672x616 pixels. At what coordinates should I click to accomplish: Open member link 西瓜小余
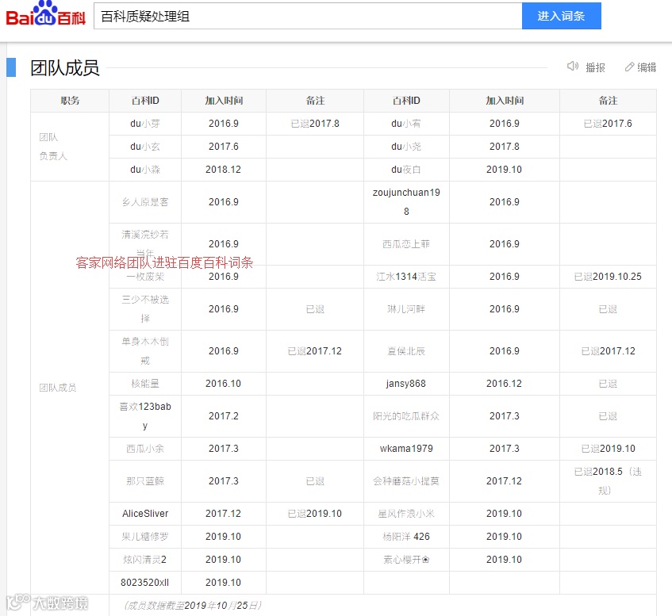145,449
